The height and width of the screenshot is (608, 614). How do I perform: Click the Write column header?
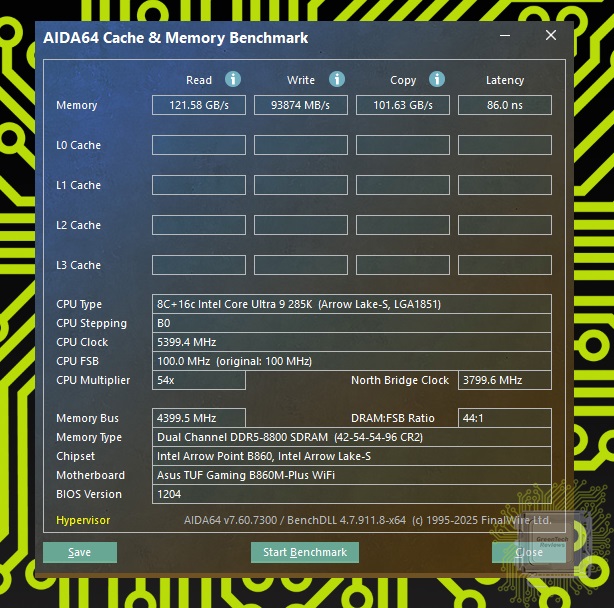tap(301, 80)
